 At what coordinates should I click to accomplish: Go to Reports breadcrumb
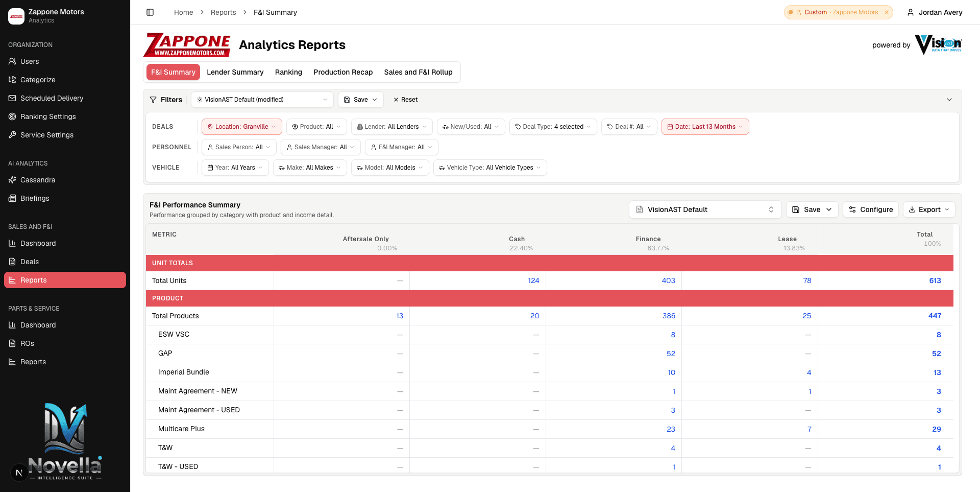click(x=223, y=12)
